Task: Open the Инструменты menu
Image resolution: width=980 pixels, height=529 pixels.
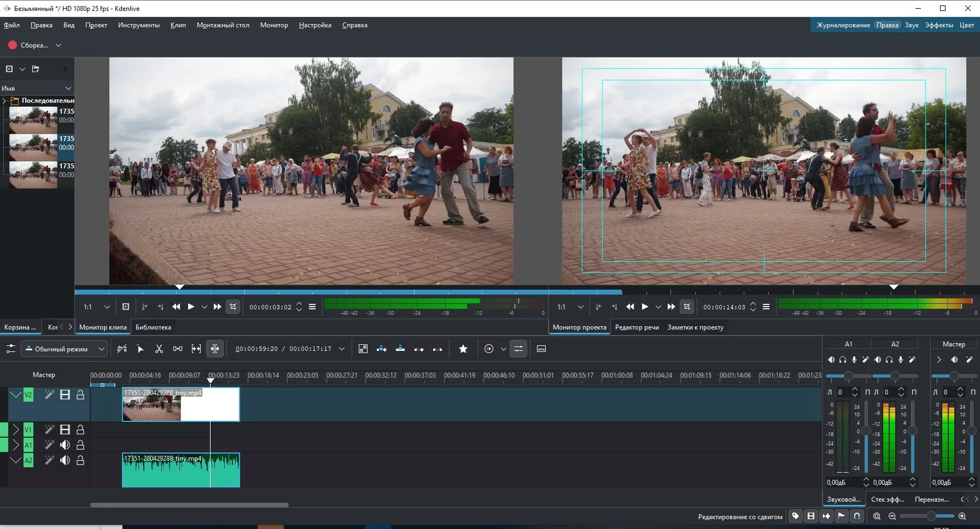Action: (139, 25)
